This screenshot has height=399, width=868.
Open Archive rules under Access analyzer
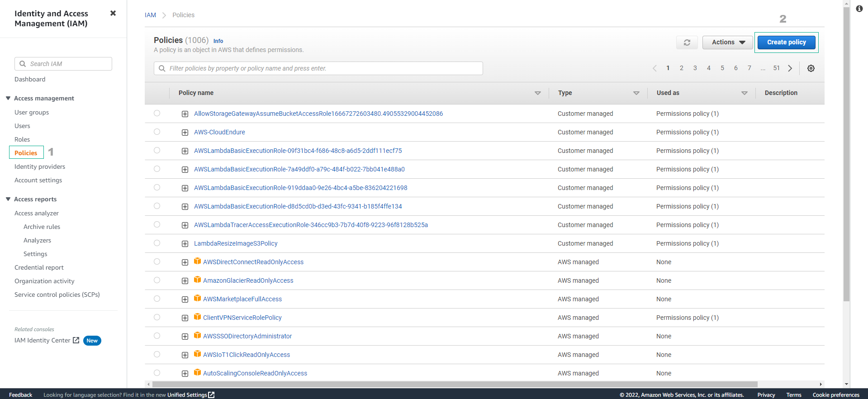pos(42,227)
